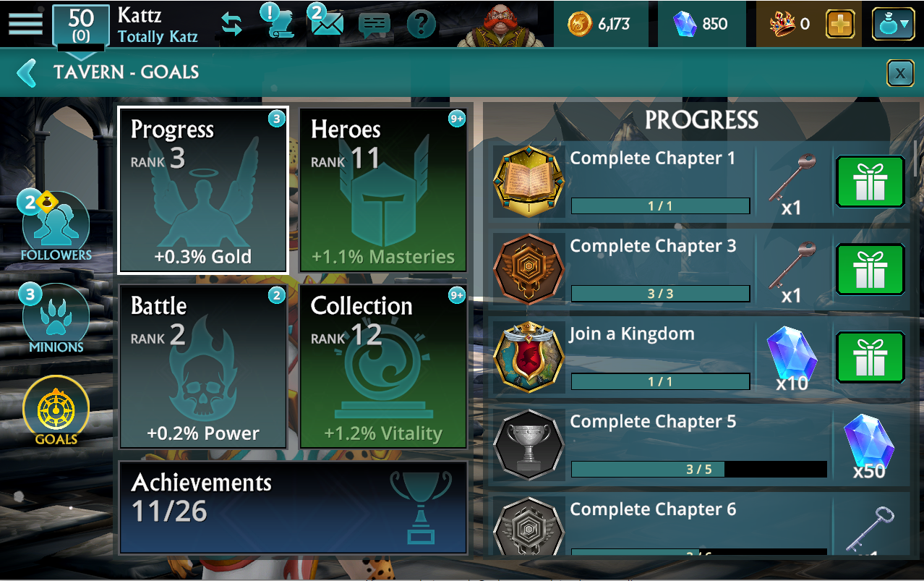924x581 pixels.
Task: Click the swap arrows icon
Action: (231, 24)
